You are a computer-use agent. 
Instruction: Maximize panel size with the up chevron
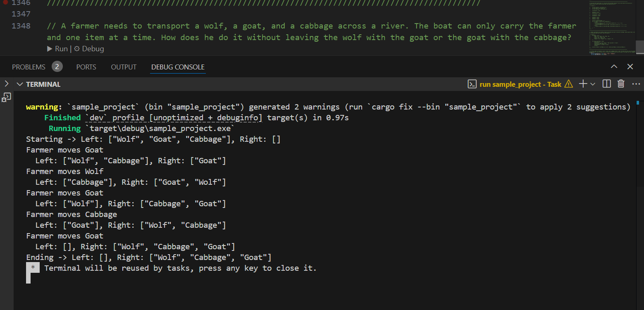(x=614, y=67)
